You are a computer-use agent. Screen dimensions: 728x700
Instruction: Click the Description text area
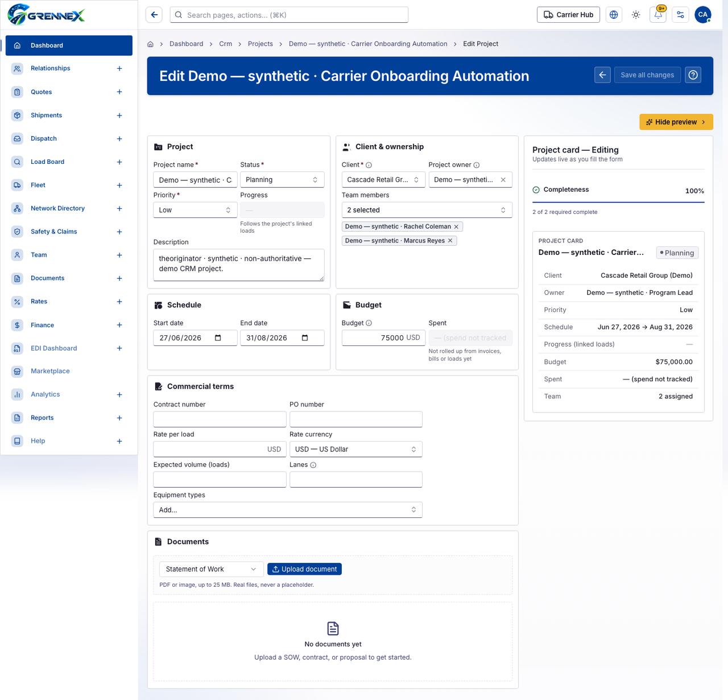point(239,265)
